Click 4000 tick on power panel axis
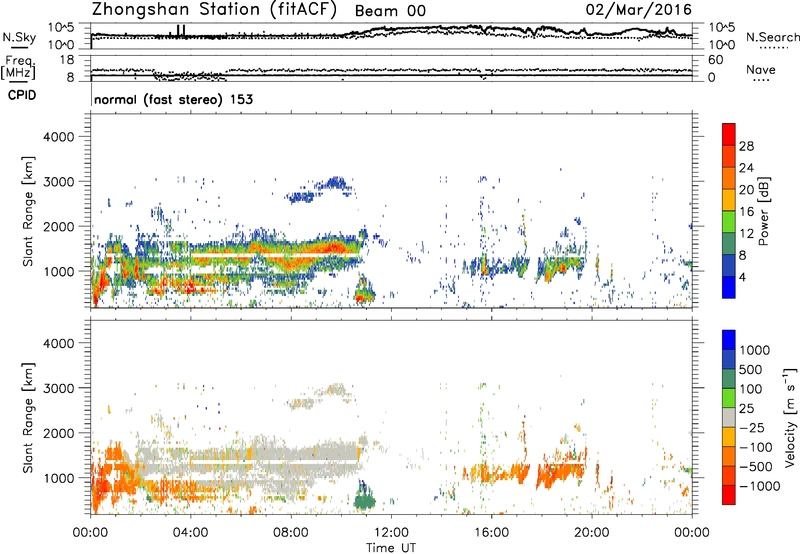Screen dimensions: 800x554 (x=58, y=137)
